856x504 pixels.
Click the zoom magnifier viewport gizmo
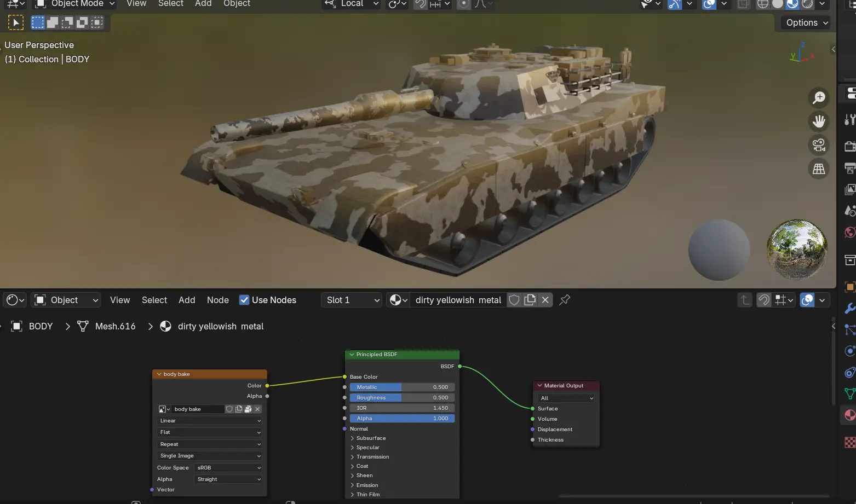coord(819,98)
